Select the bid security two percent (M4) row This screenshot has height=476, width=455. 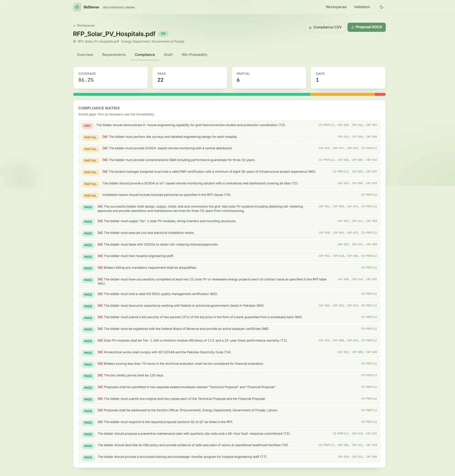coord(229,318)
